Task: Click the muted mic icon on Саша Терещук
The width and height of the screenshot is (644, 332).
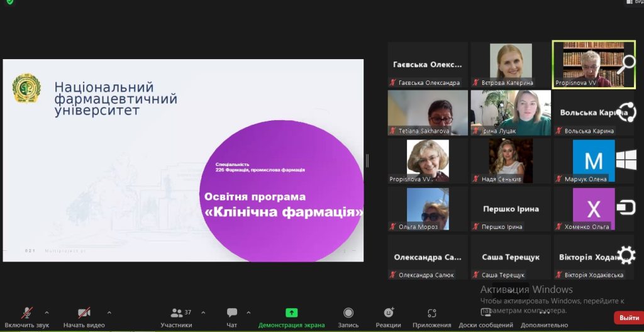Action: click(476, 275)
